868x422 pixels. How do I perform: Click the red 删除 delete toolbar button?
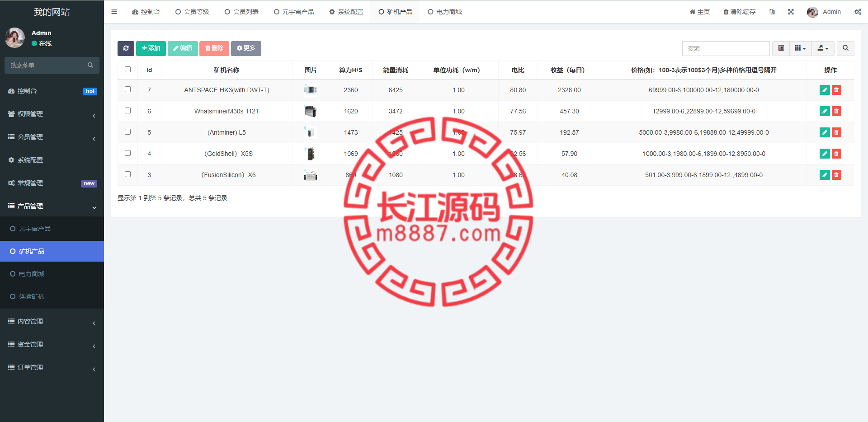pyautogui.click(x=214, y=48)
